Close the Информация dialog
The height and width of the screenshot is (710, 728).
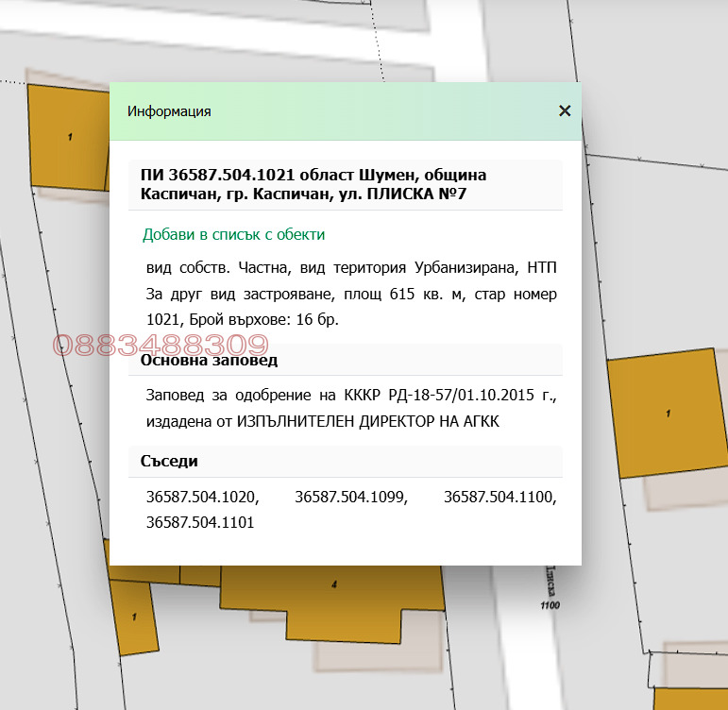tap(565, 110)
